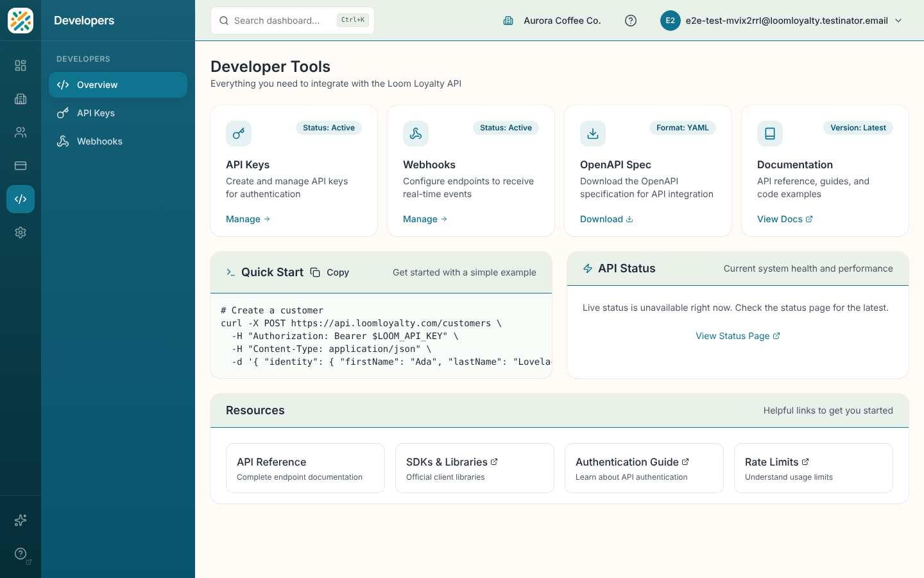Image resolution: width=924 pixels, height=578 pixels.
Task: Click the 'Version: Latest' badge
Action: 858,128
